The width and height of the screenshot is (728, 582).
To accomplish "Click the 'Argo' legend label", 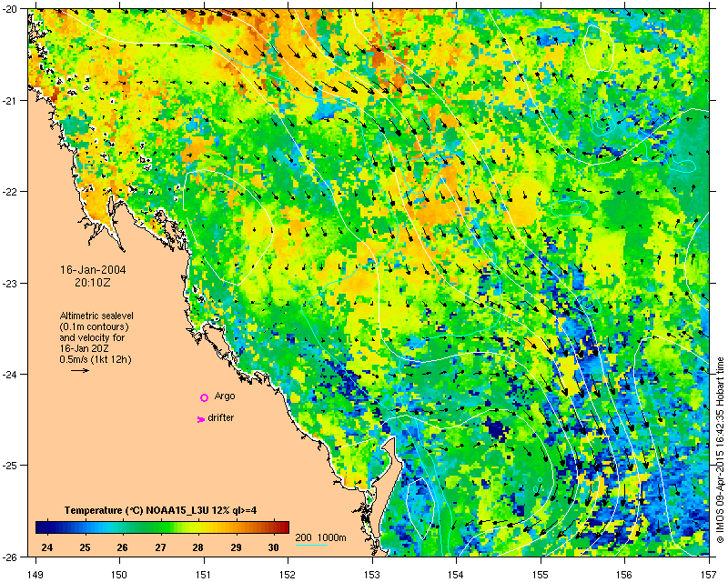I will [225, 396].
